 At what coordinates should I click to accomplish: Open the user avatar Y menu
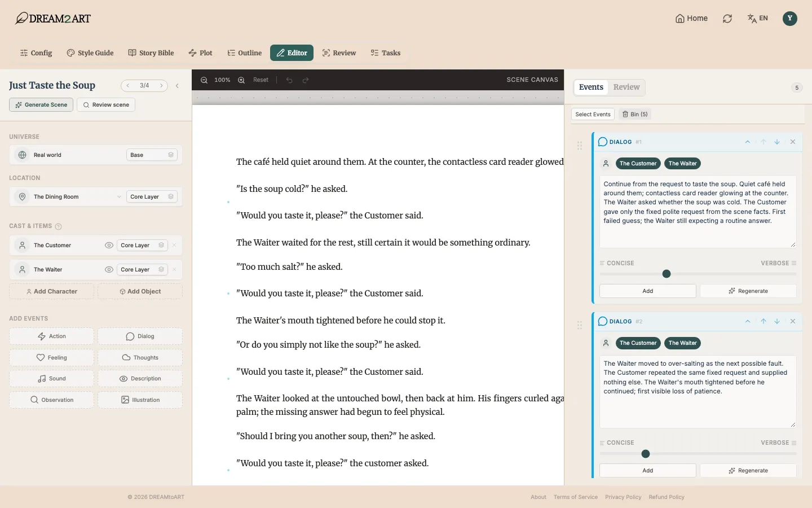pyautogui.click(x=789, y=19)
